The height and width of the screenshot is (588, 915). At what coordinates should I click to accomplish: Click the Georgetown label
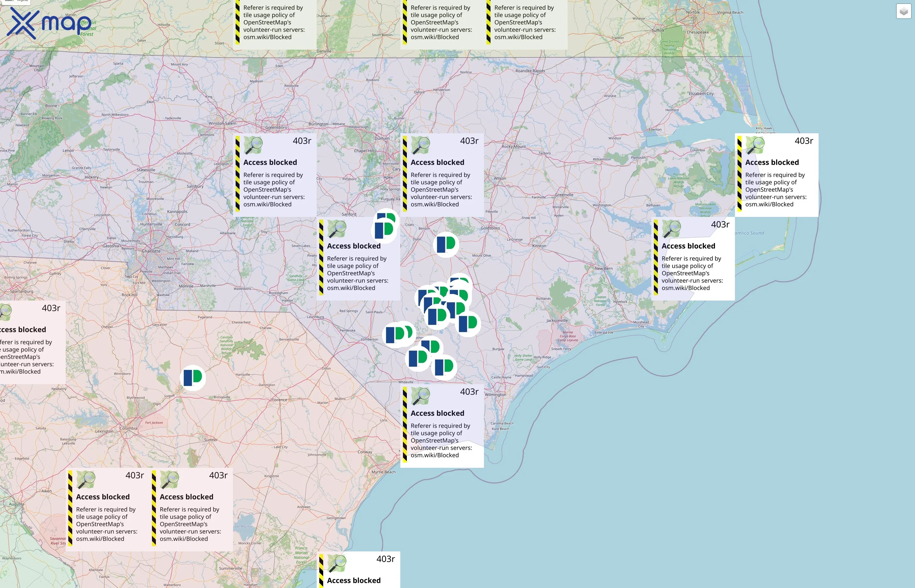(336, 518)
